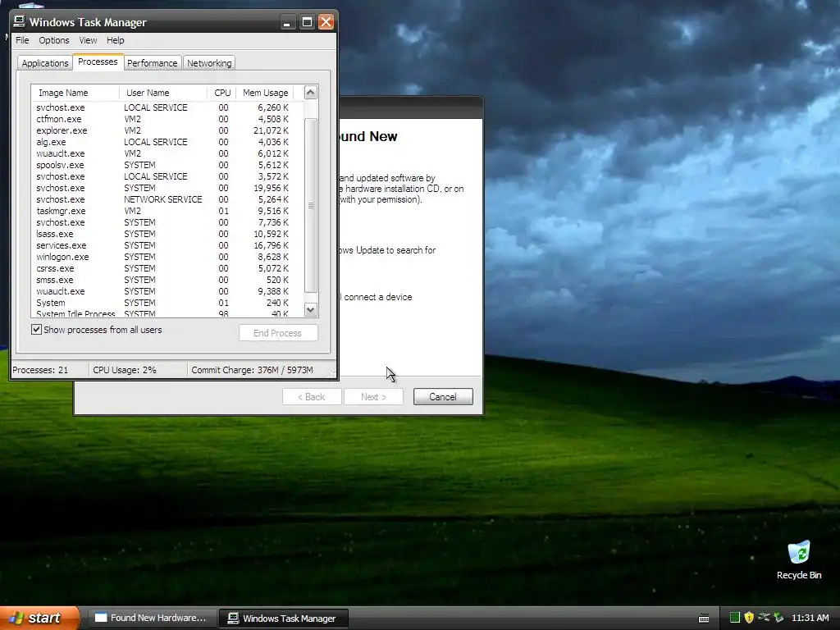Image resolution: width=840 pixels, height=630 pixels.
Task: Click the keyboard language bar icon in taskbar
Action: point(704,619)
